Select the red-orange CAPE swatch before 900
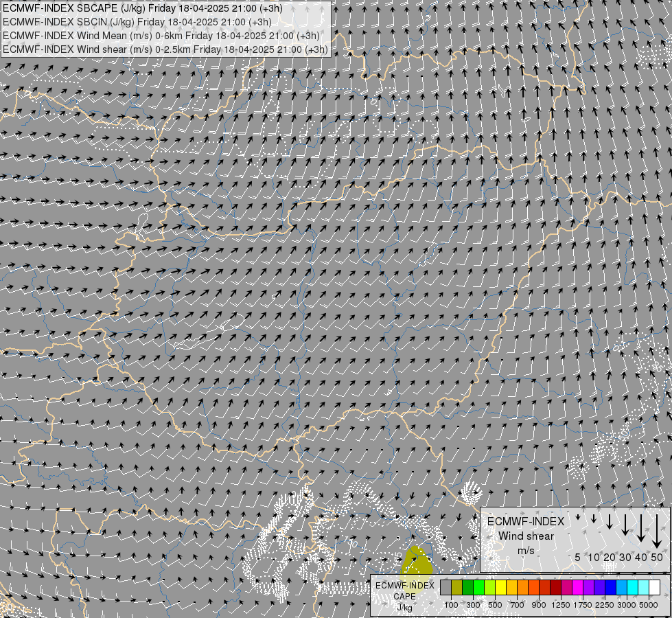The height and width of the screenshot is (618, 672). coord(534,588)
